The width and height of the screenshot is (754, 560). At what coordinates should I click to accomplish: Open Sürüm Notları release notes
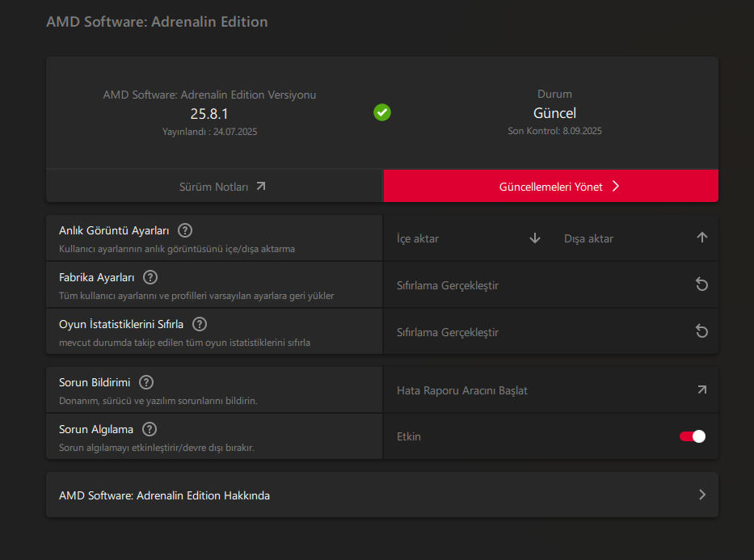[x=214, y=186]
